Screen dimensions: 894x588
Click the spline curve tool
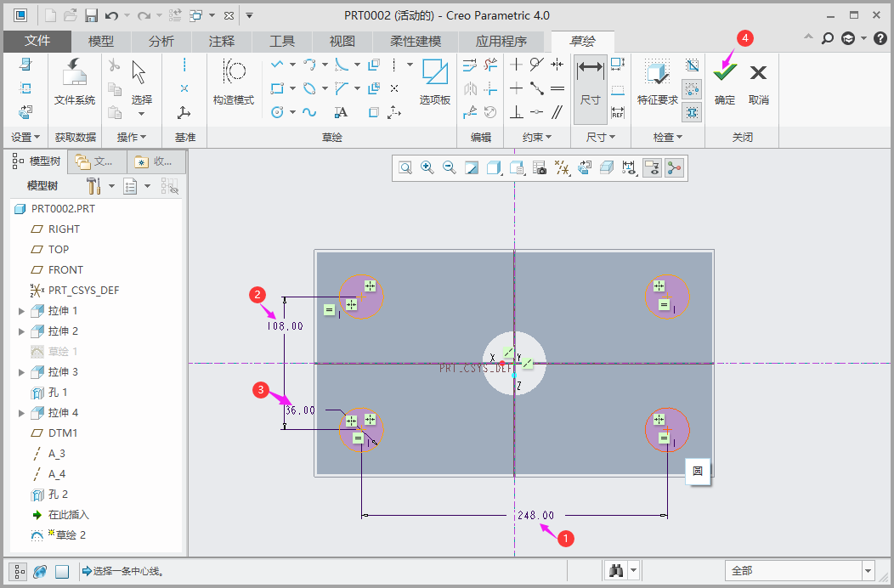tap(310, 112)
